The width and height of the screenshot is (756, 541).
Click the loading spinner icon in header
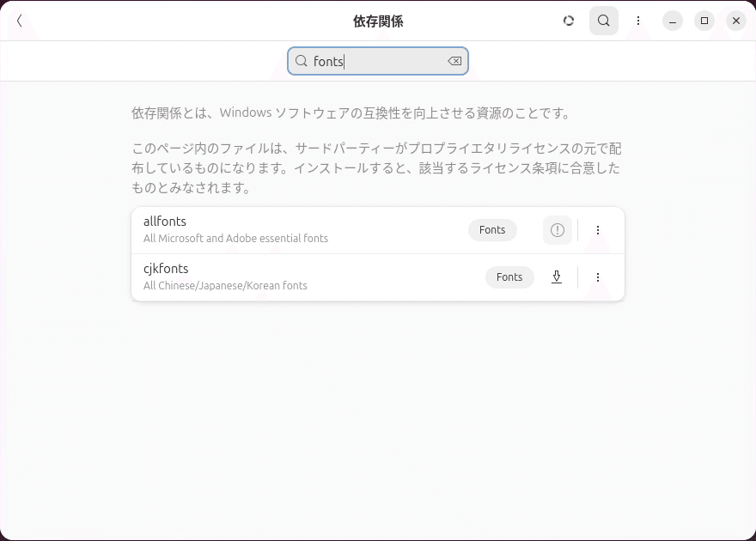pos(569,21)
